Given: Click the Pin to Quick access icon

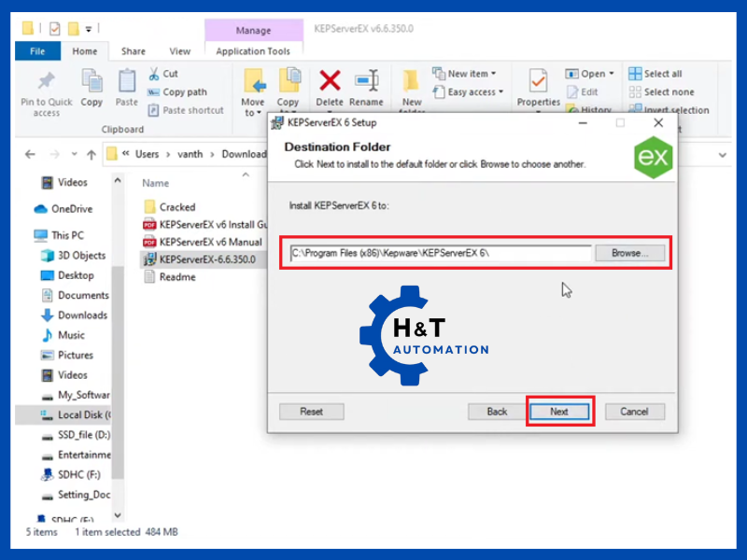Looking at the screenshot, I should coord(46,82).
